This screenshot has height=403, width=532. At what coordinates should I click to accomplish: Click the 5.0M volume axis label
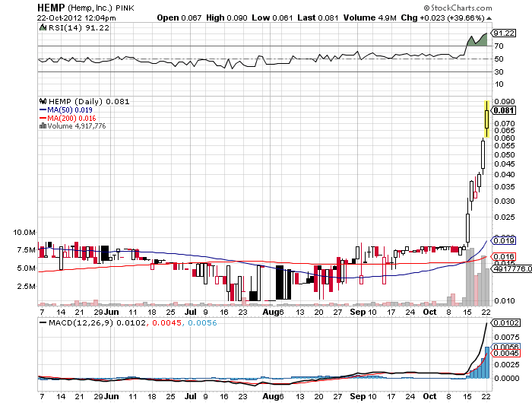point(27,268)
